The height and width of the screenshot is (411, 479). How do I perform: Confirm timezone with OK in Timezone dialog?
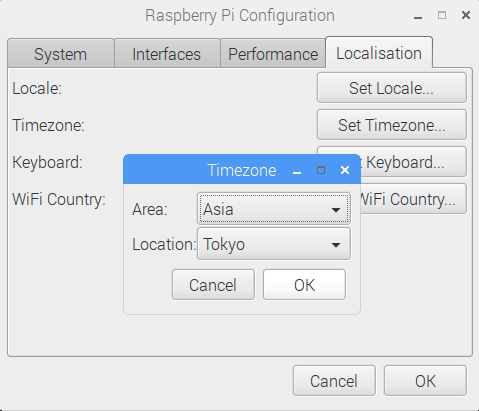(304, 285)
